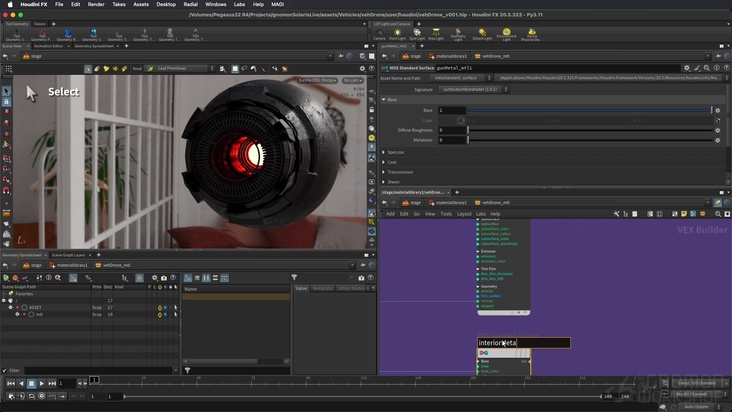The height and width of the screenshot is (412, 732).
Task: Switch to Animation Editor tab
Action: (x=49, y=46)
